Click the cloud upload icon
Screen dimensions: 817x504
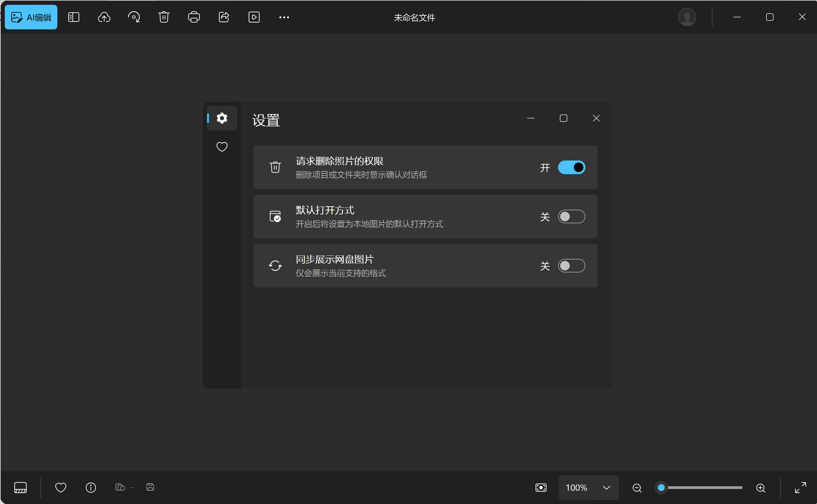coord(104,17)
